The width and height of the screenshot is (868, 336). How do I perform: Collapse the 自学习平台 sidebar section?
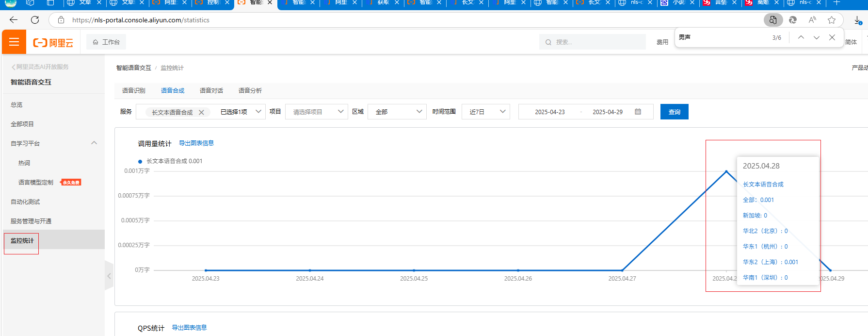[94, 143]
